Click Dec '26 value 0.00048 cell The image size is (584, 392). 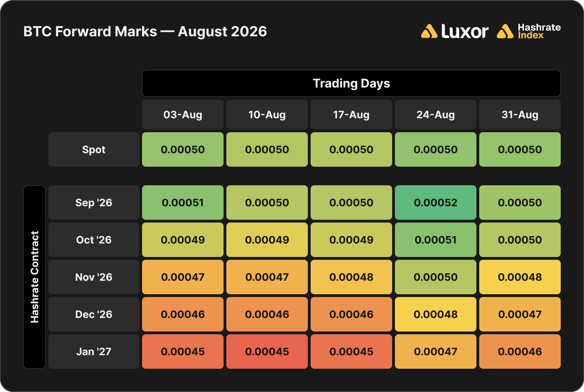click(435, 314)
